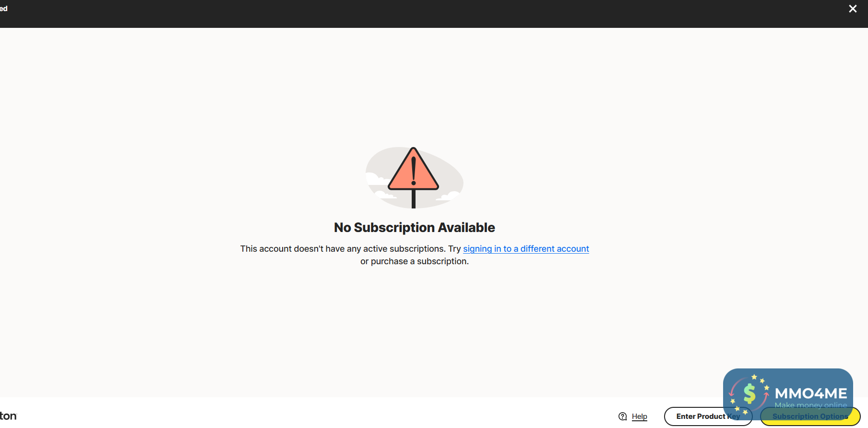Viewport: 868px width, 428px height.
Task: Click the or purchase a subscription line
Action: coord(415,261)
